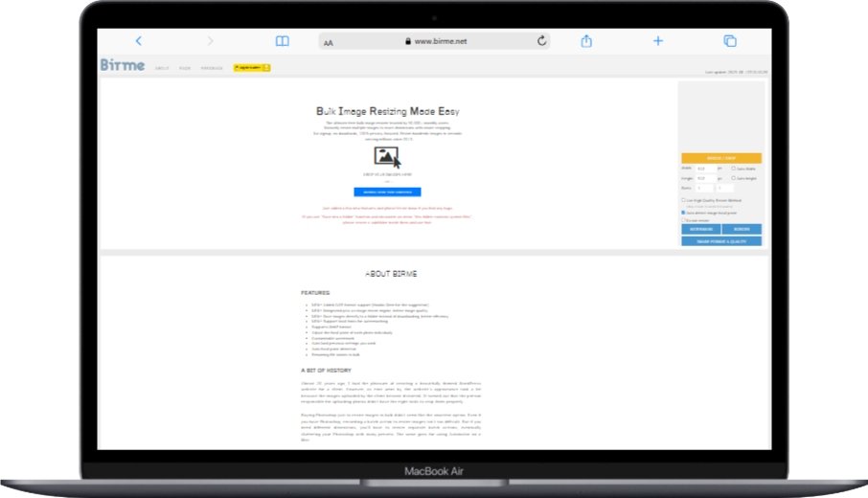
Task: Click the A Bit of History subheading
Action: [x=326, y=371]
